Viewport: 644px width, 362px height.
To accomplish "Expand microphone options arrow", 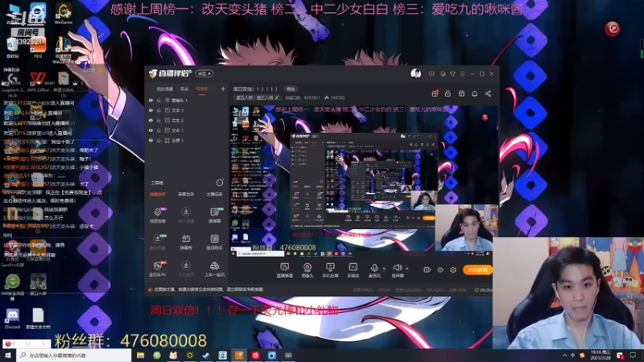I will [384, 269].
